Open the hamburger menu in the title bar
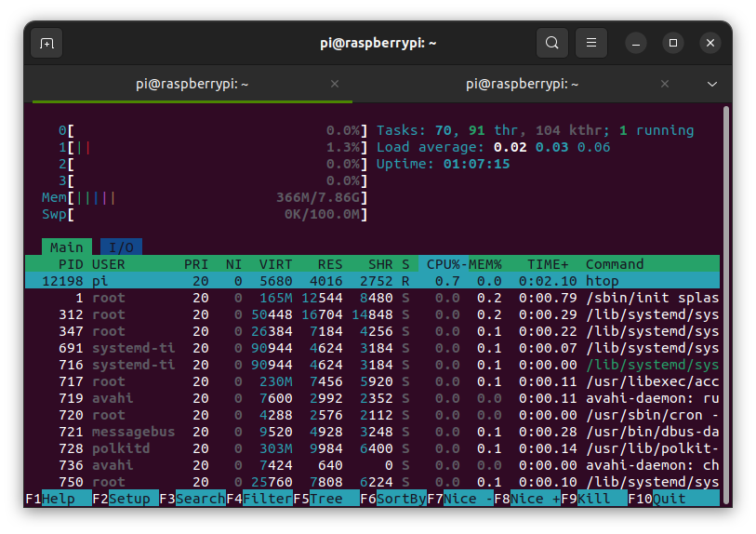The height and width of the screenshot is (534, 756). [591, 43]
